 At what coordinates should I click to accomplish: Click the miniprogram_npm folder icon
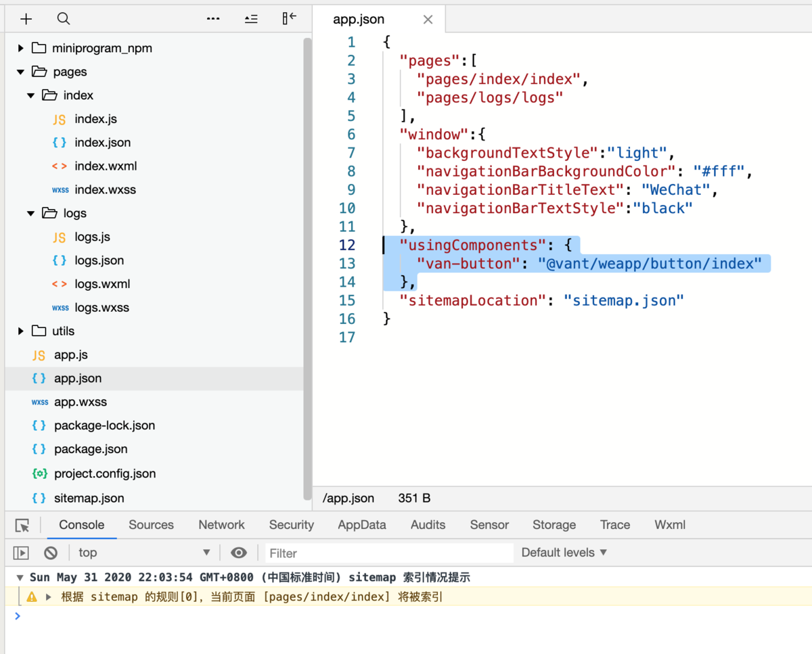39,48
